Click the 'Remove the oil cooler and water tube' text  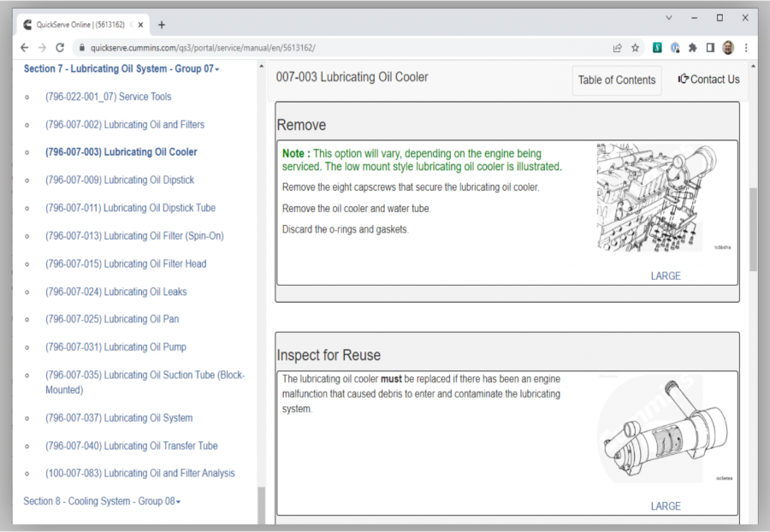[357, 209]
